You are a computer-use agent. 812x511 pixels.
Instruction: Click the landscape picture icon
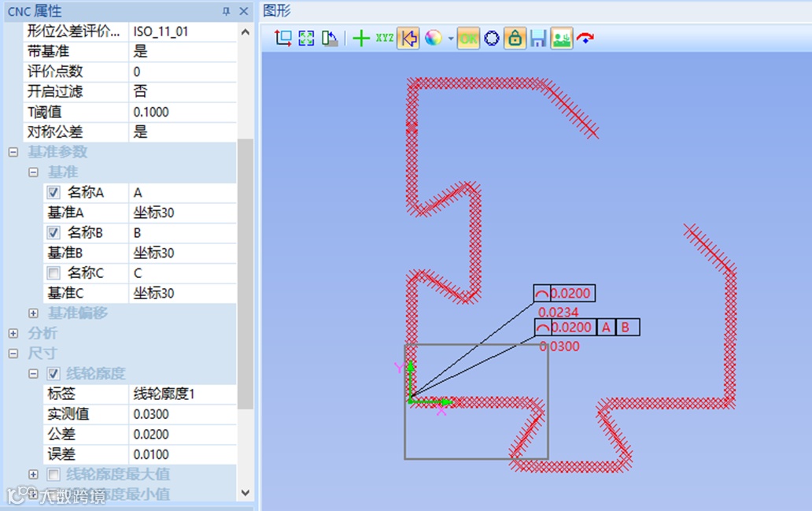pyautogui.click(x=562, y=38)
